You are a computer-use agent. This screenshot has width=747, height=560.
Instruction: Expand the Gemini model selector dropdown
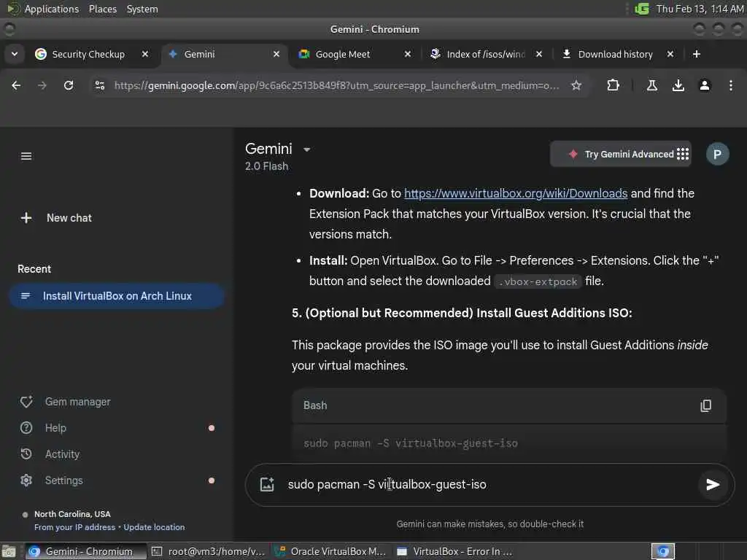307,149
